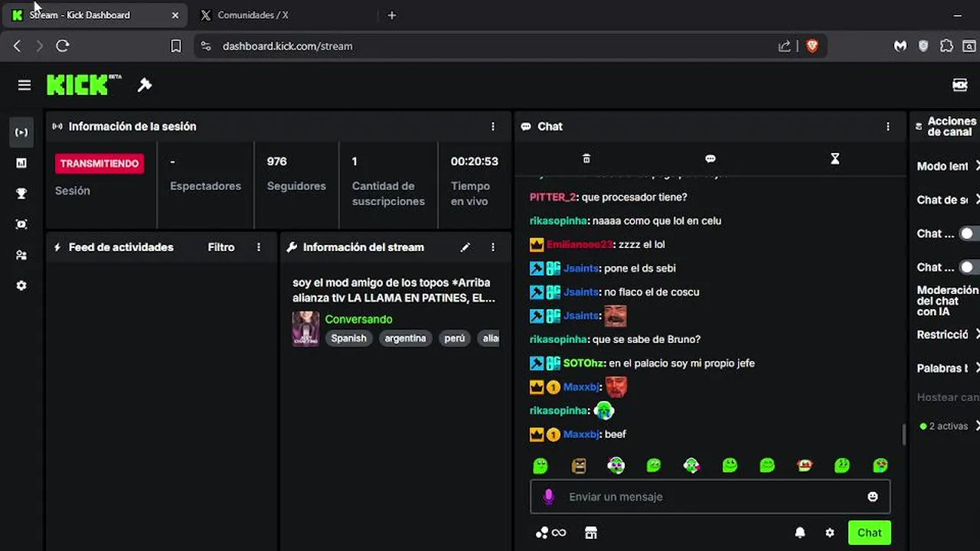Click Maxxbj on the 'beef' message

tap(581, 434)
